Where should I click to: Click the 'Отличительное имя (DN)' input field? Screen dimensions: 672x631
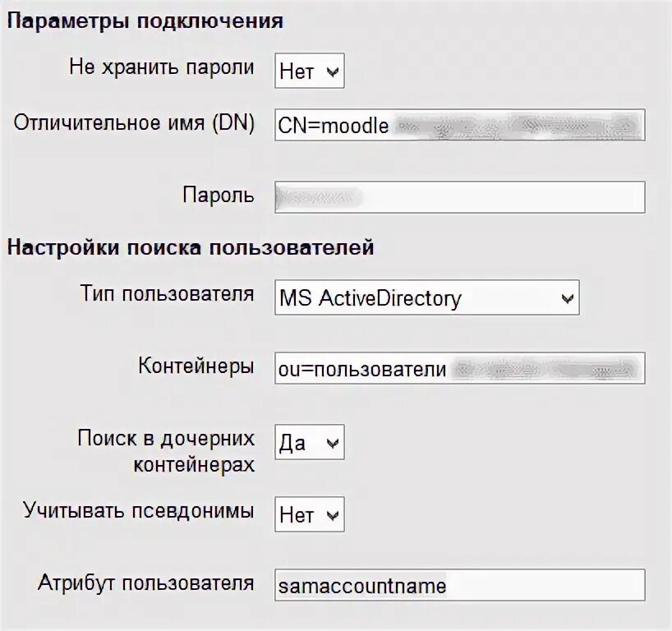coord(460,125)
